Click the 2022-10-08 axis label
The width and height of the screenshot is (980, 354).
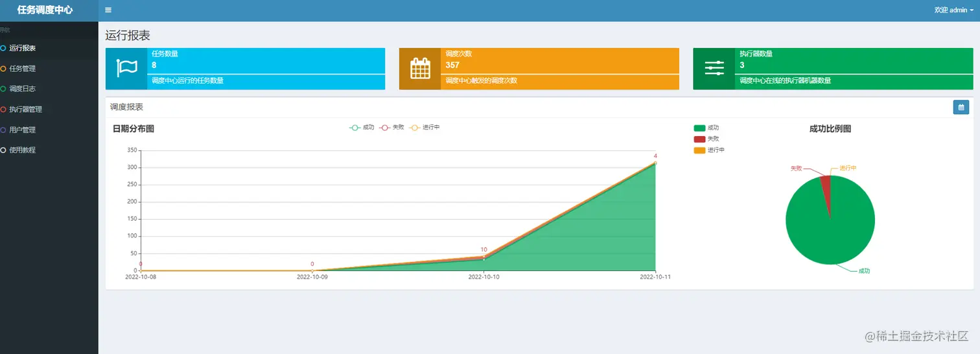tap(141, 276)
